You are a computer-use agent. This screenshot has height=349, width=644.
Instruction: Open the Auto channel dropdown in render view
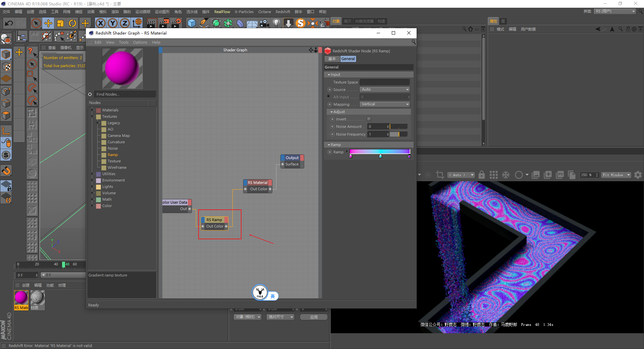coord(461,175)
